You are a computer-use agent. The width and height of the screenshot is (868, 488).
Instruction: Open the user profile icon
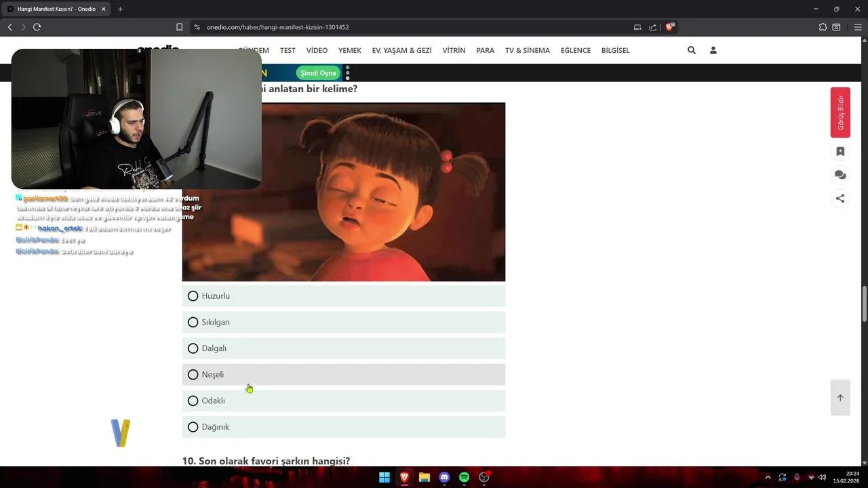(713, 50)
